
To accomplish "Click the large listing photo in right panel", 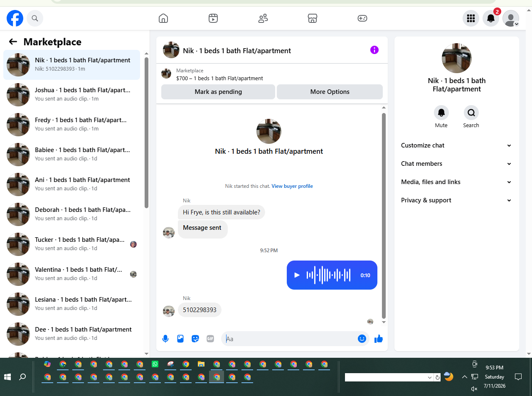I will coord(456,58).
